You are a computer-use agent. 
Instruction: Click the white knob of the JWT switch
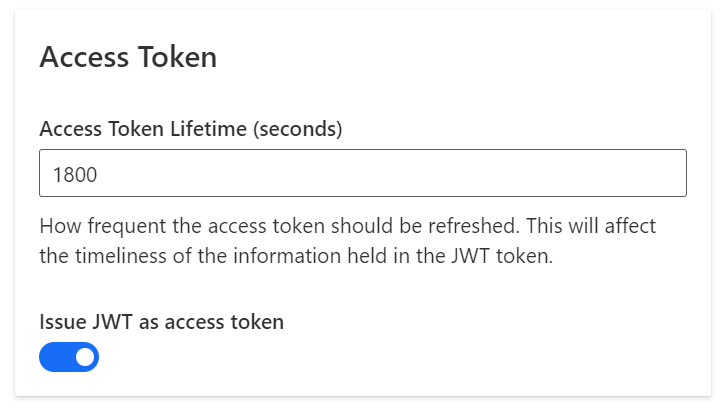(x=84, y=357)
